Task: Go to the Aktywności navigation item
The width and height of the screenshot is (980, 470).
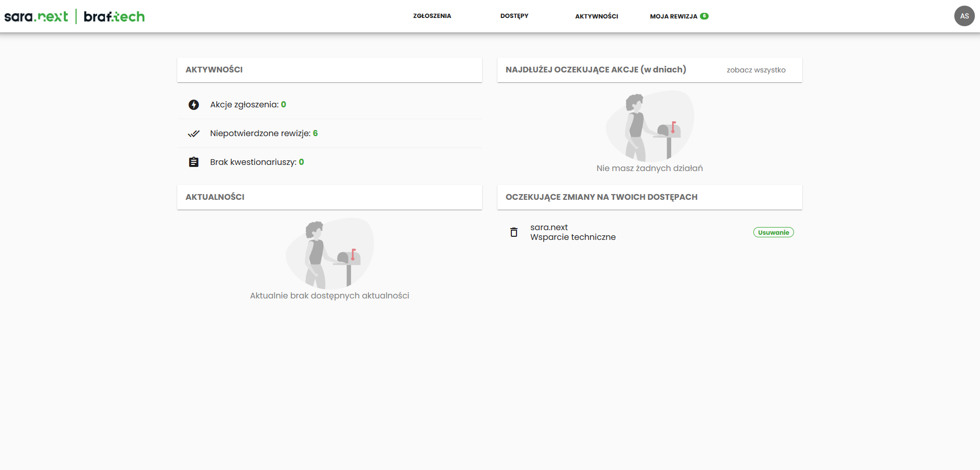Action: click(x=596, y=16)
